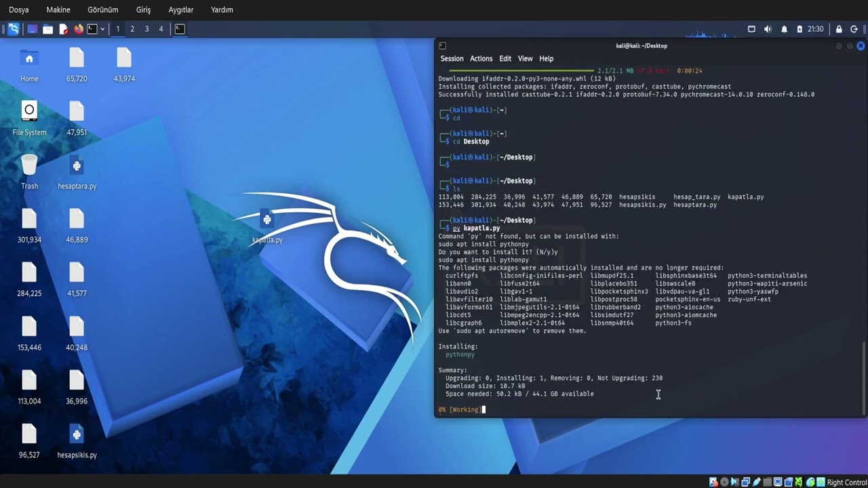Image resolution: width=868 pixels, height=488 pixels.
Task: Open the terminal emulator panel launcher
Action: pos(92,29)
